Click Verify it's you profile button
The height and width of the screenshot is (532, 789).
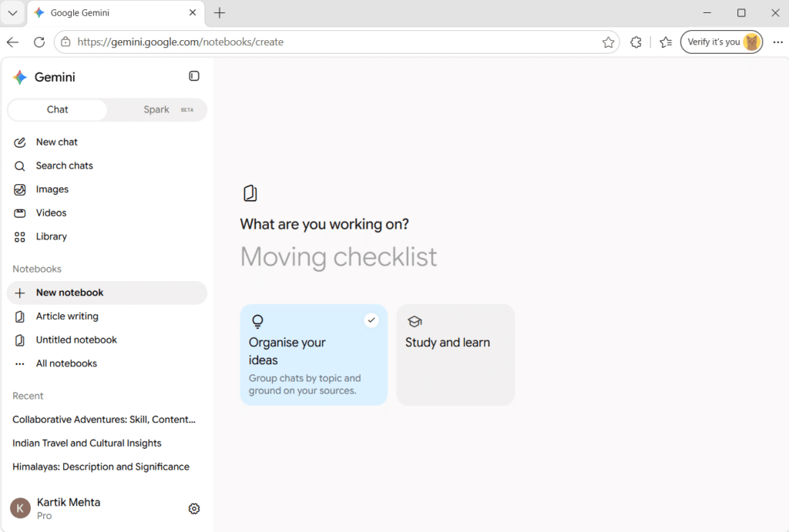[x=721, y=42]
